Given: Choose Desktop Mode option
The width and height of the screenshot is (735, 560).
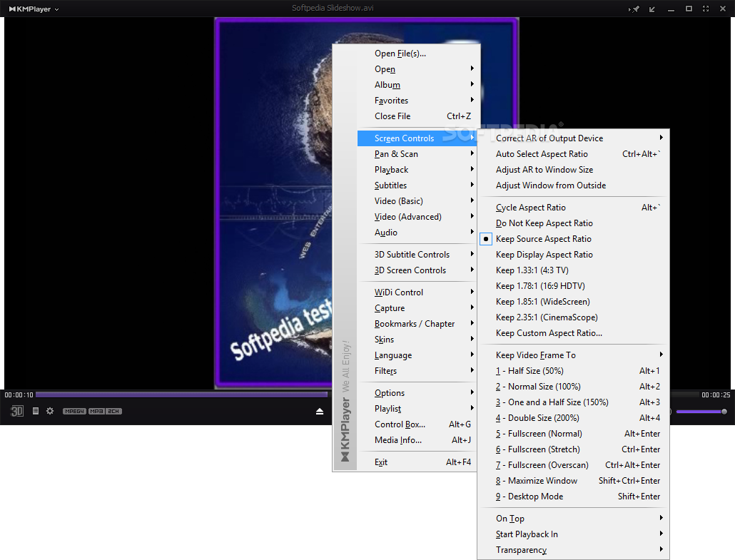Looking at the screenshot, I should [x=573, y=497].
